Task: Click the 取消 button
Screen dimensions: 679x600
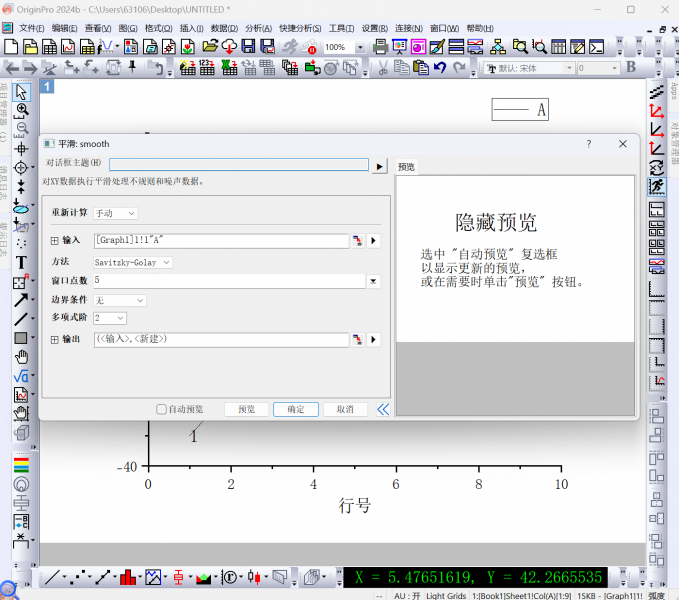Action: pos(345,409)
